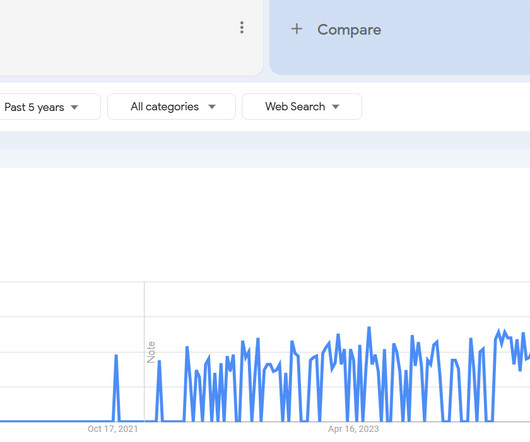
Task: Add a comparison term via Compare
Action: tap(349, 30)
